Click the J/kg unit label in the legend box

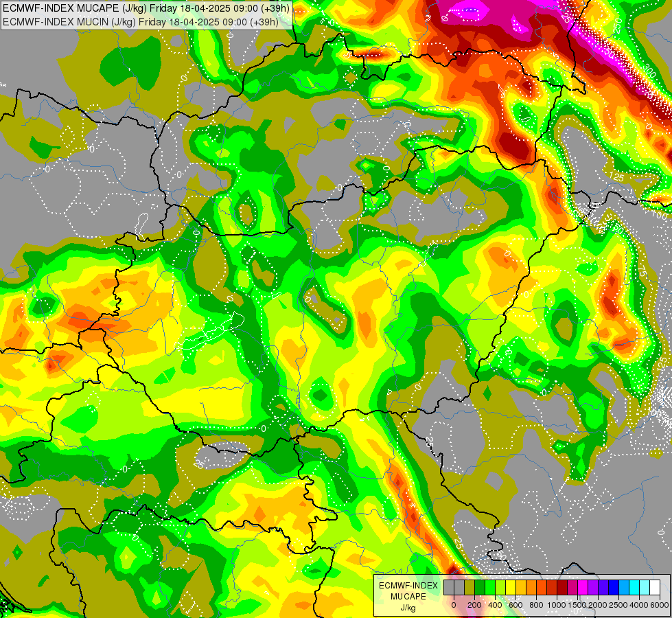pos(408,608)
